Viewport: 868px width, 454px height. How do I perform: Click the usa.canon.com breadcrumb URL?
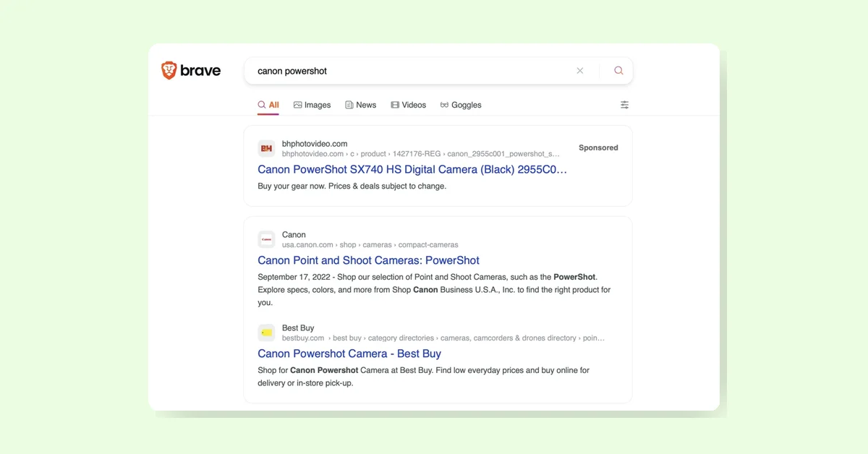[370, 245]
